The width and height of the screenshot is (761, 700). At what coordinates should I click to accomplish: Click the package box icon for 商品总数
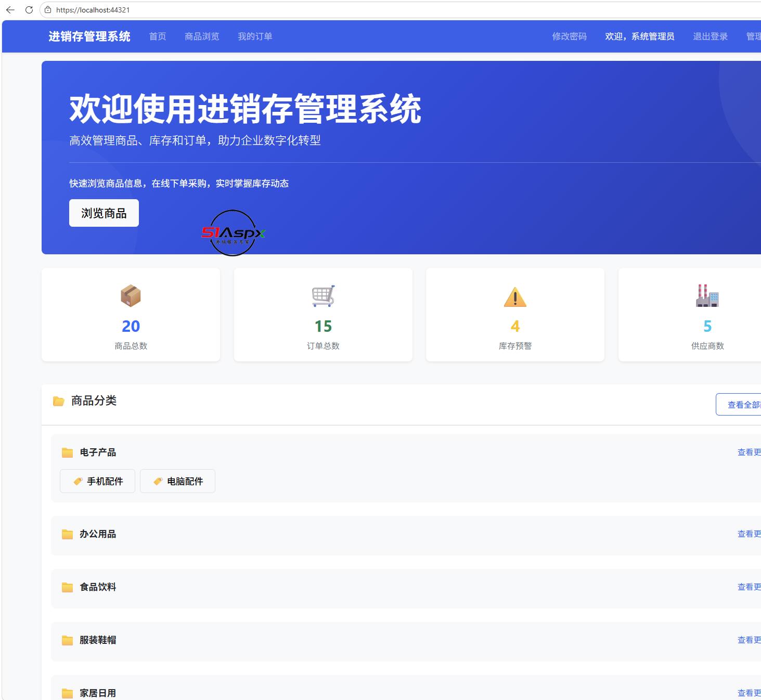coord(131,296)
